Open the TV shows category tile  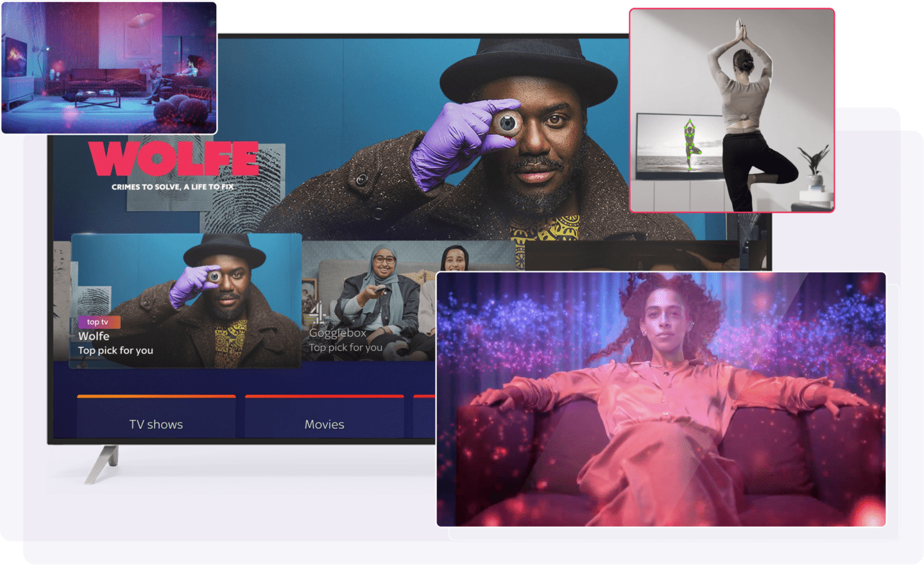click(x=156, y=423)
